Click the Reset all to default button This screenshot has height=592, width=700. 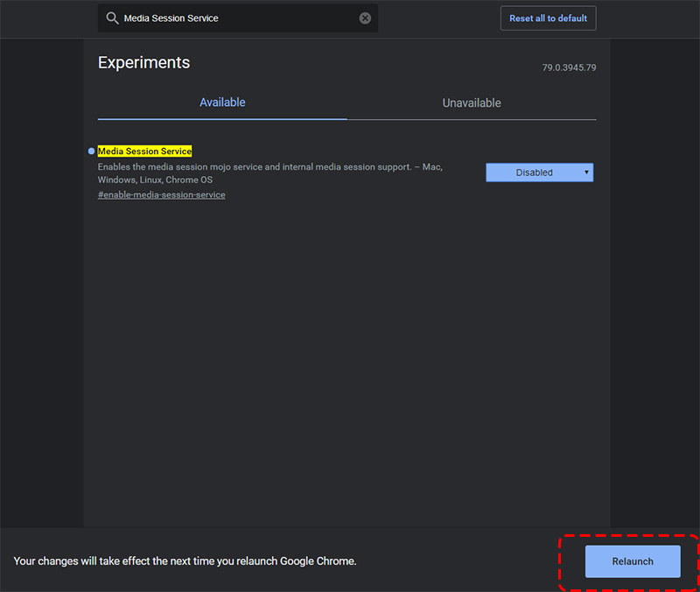click(x=548, y=18)
